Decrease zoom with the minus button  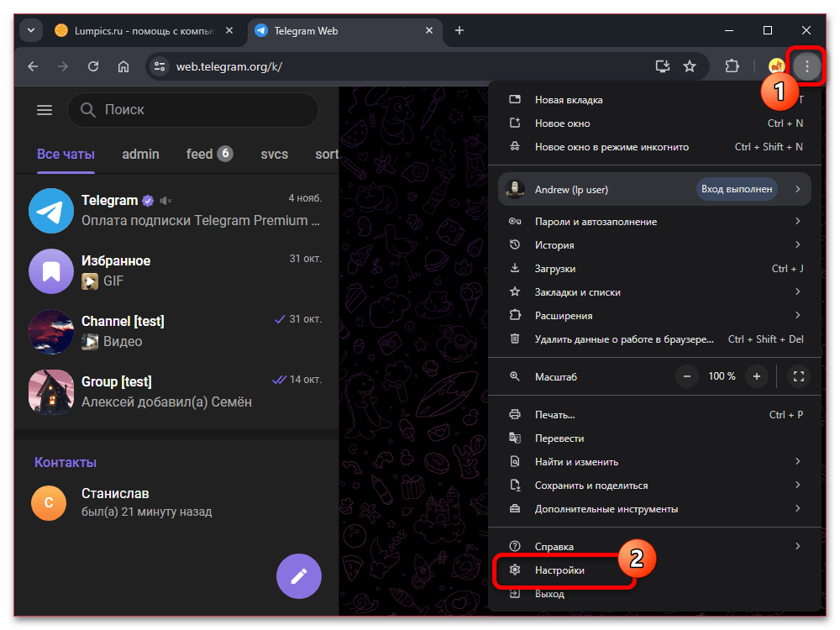(x=686, y=376)
